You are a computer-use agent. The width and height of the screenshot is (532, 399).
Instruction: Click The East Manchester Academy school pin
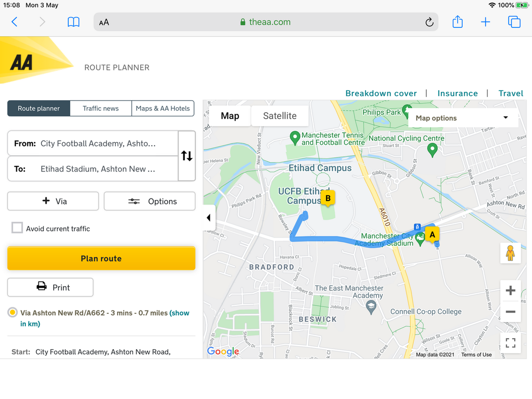[371, 307]
